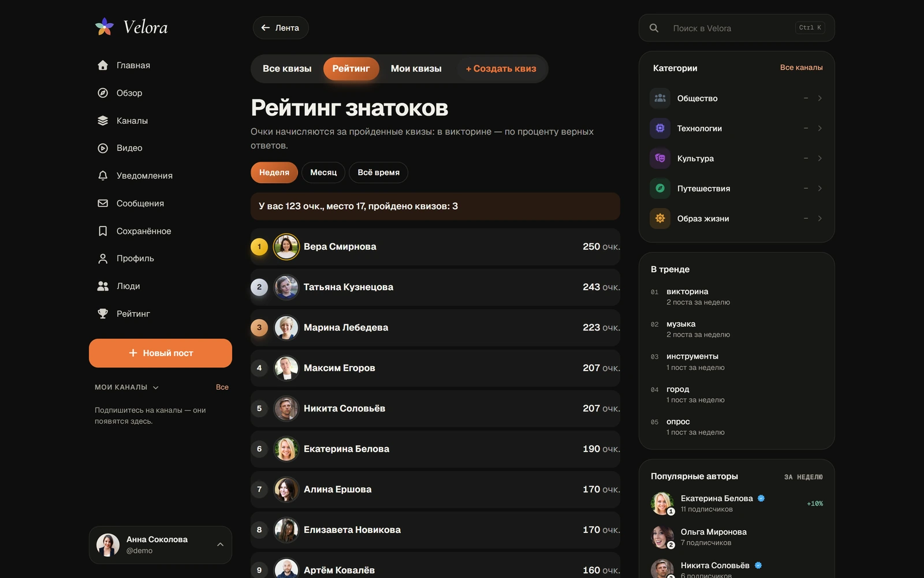
Task: Open trending topic викторина
Action: tap(687, 292)
